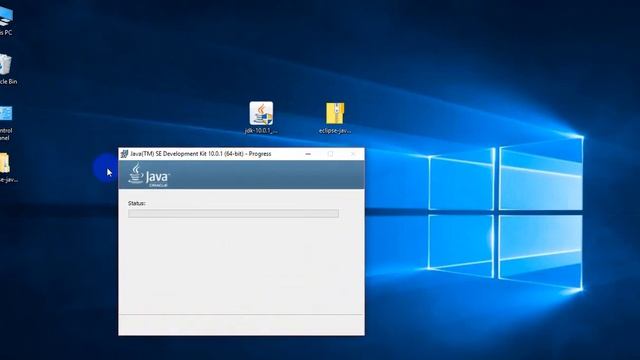Screen dimensions: 640x360
Task: Click the greyed-out close button of Java installer
Action: coord(353,154)
